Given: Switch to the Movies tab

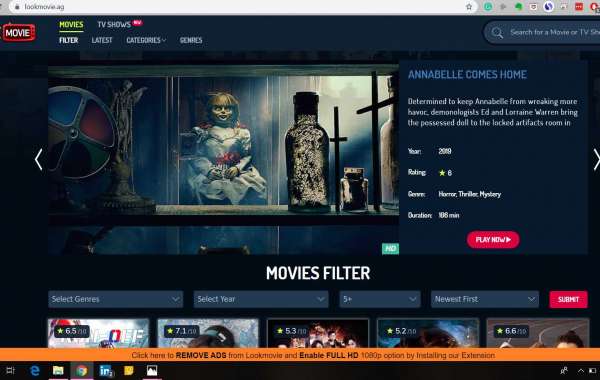Looking at the screenshot, I should [x=71, y=25].
